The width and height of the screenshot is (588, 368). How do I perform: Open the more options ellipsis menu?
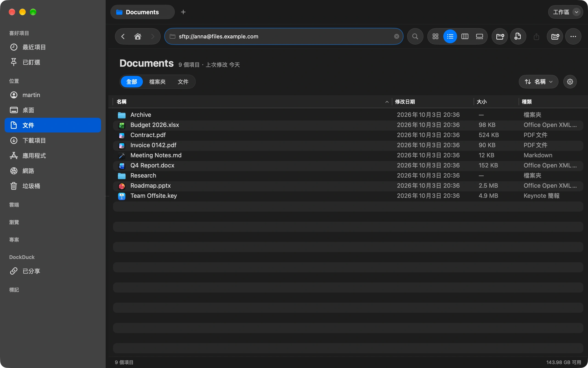click(573, 37)
